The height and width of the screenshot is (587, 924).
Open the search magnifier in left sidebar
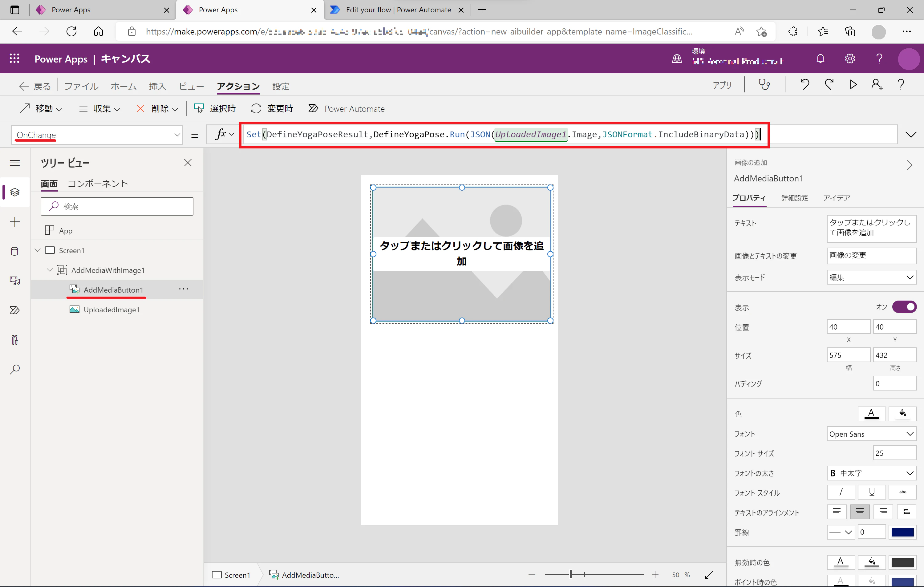click(x=15, y=370)
